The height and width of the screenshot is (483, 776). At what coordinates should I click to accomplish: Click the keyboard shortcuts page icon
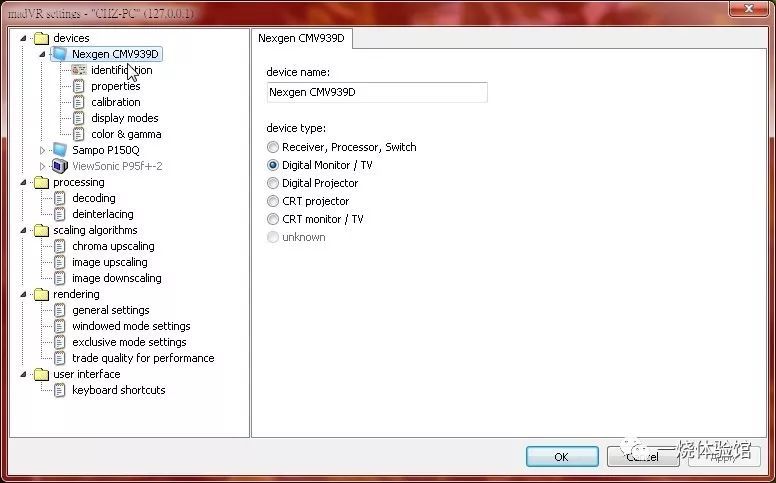point(59,390)
